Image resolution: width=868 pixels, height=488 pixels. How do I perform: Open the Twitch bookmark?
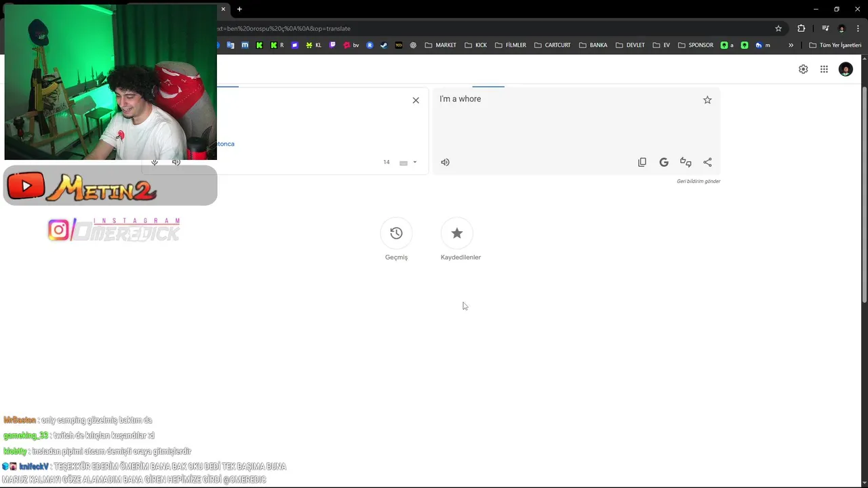pyautogui.click(x=332, y=45)
